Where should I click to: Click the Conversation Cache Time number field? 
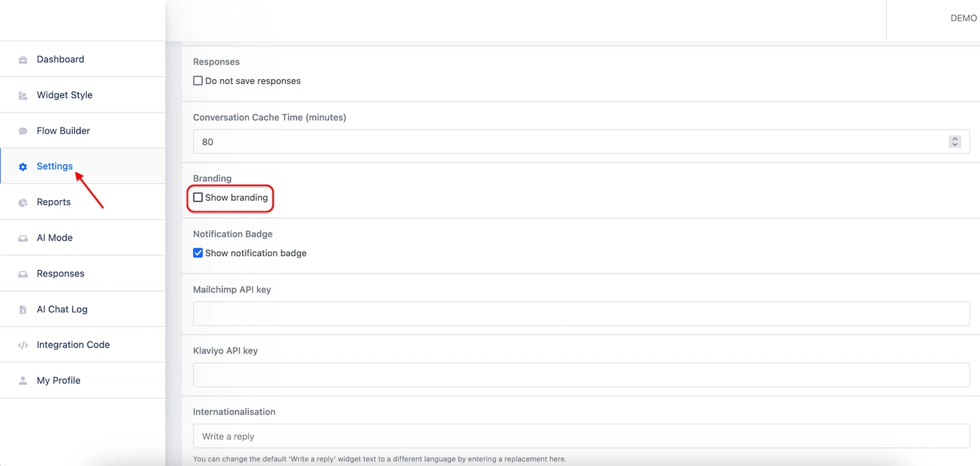(567, 141)
